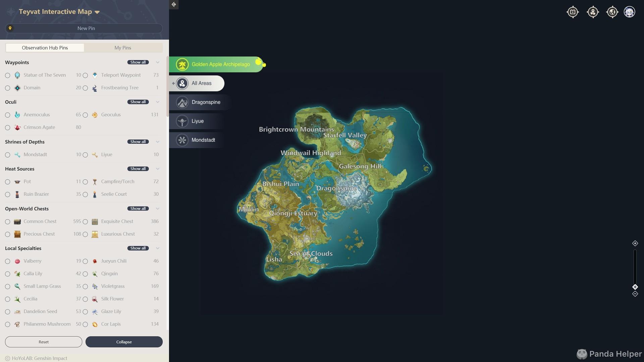The width and height of the screenshot is (644, 362).
Task: Zoom out using the map minus diamond
Action: pos(635,294)
